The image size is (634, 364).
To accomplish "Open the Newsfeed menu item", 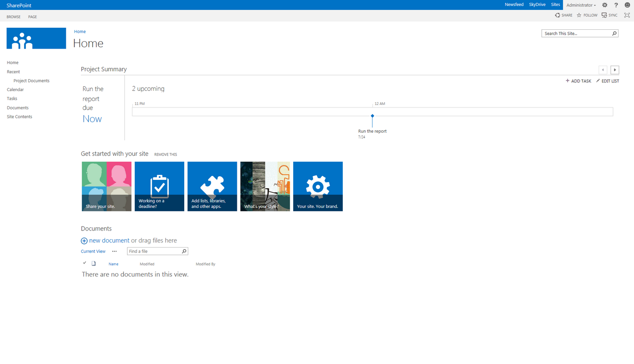I will click(514, 4).
